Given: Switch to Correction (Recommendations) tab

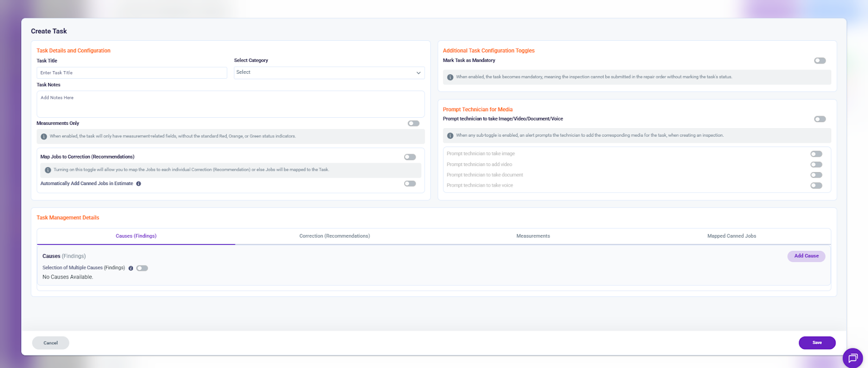Looking at the screenshot, I should click(x=334, y=236).
